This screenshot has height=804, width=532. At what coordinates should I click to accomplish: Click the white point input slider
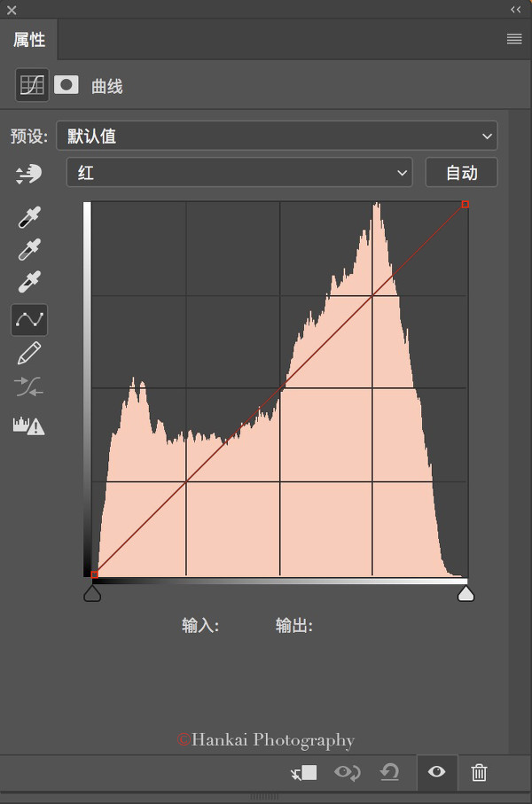(465, 594)
